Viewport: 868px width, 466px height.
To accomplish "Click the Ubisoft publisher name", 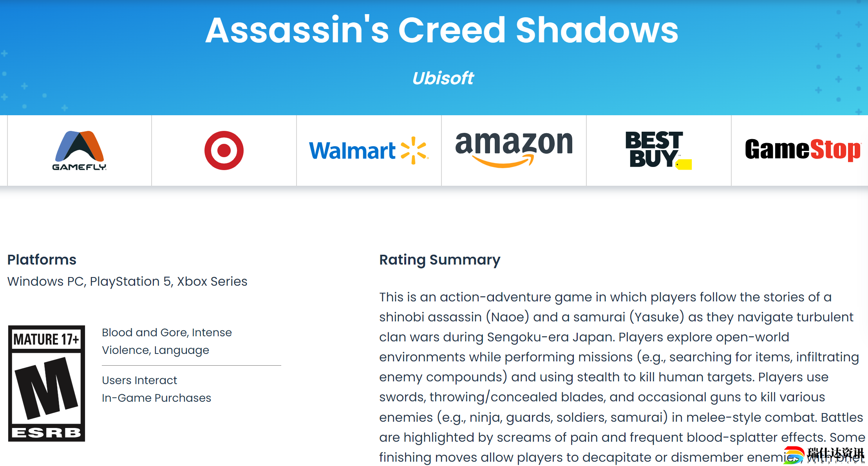I will click(443, 78).
